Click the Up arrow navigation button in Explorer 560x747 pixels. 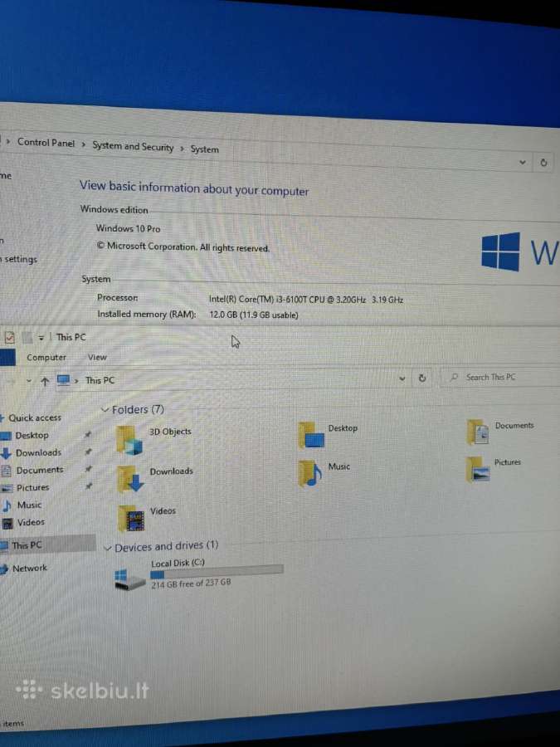point(44,381)
